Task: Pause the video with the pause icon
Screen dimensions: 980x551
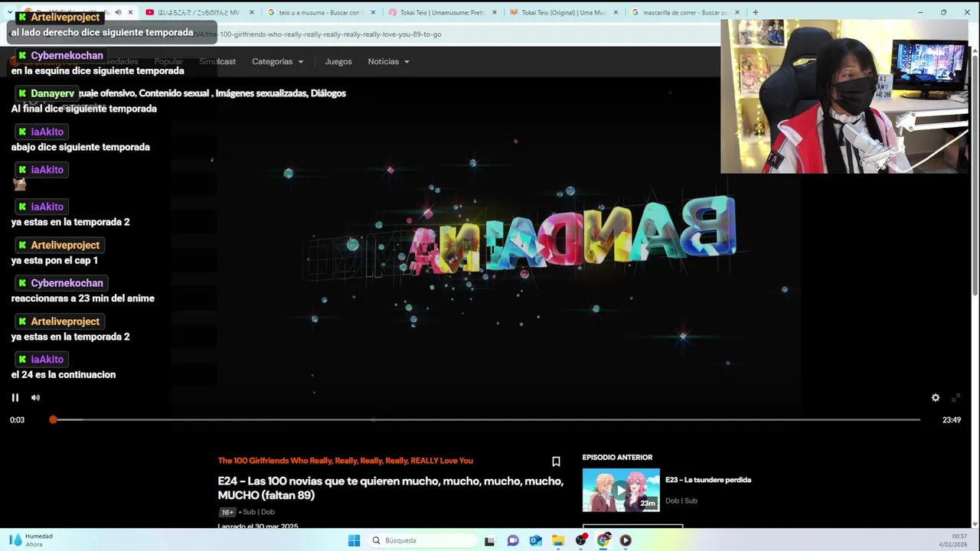Action: tap(15, 397)
